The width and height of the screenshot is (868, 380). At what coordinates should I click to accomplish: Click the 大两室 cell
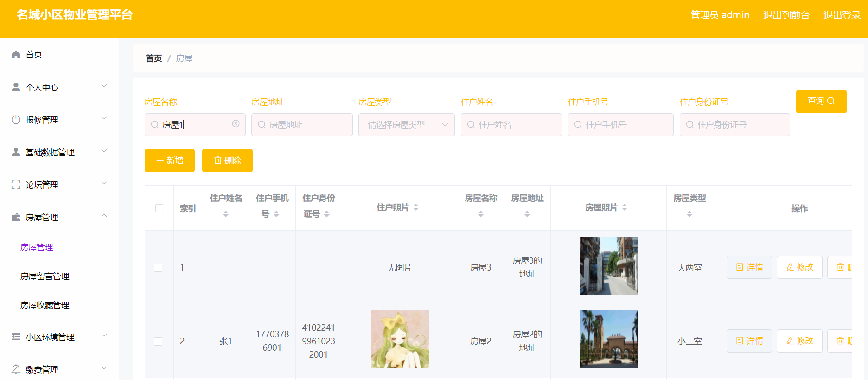coord(689,268)
